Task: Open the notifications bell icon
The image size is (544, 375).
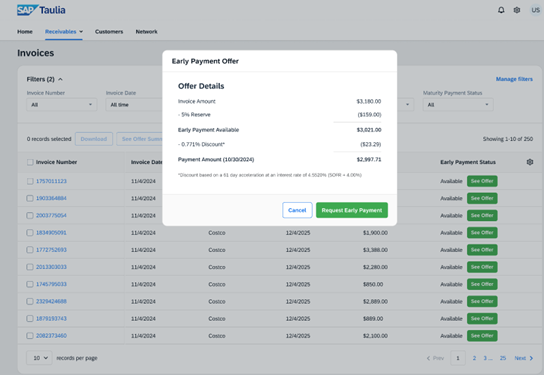Action: click(x=501, y=10)
